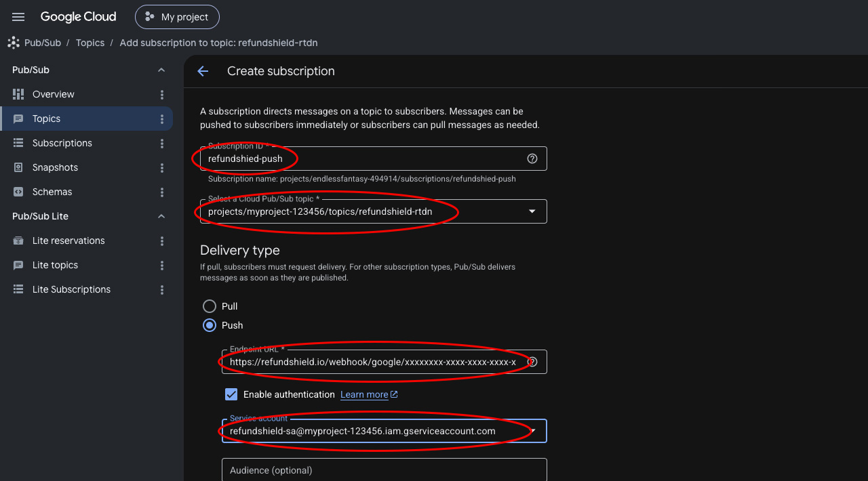
Task: Go to Pub/Sub breadcrumb link
Action: coord(43,43)
